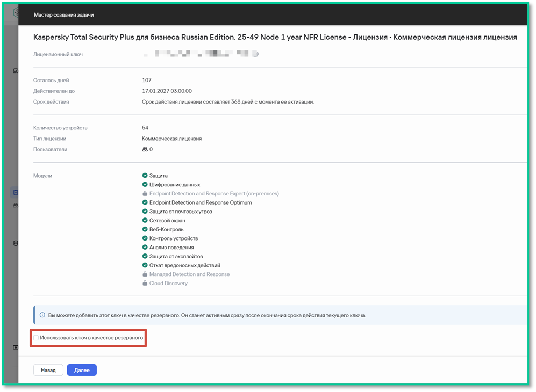The height and width of the screenshot is (392, 536).
Task: Click the check icon beside Веб-Контроль
Action: point(145,229)
